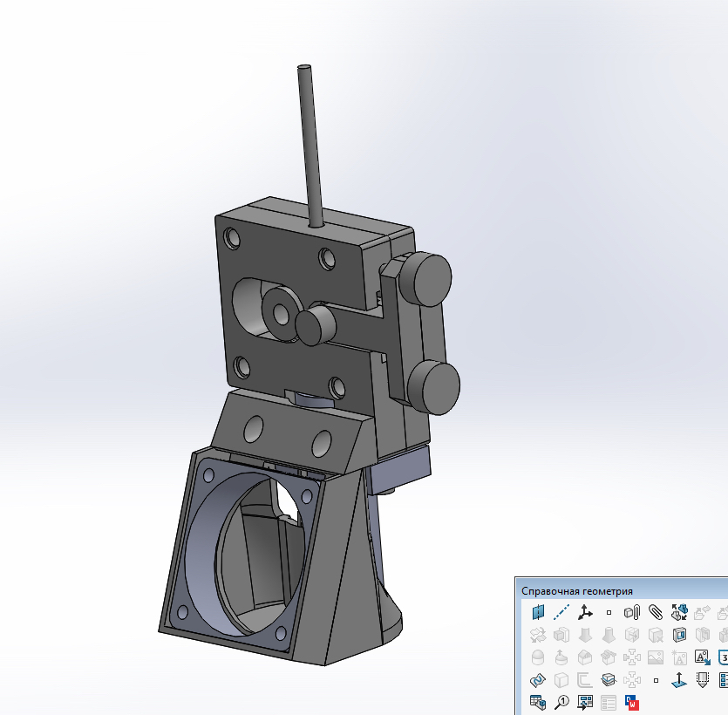Click the blue display pane icon

(679, 635)
